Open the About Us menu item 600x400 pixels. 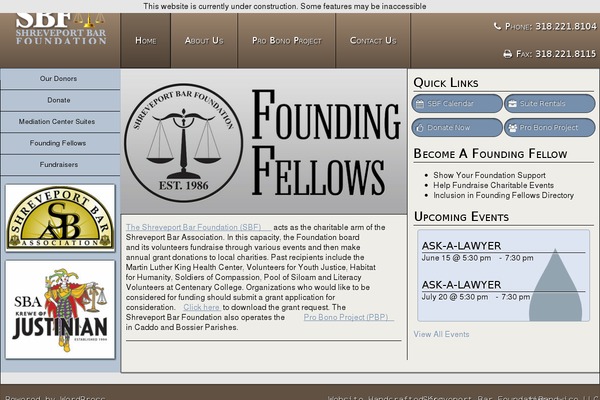pyautogui.click(x=204, y=41)
